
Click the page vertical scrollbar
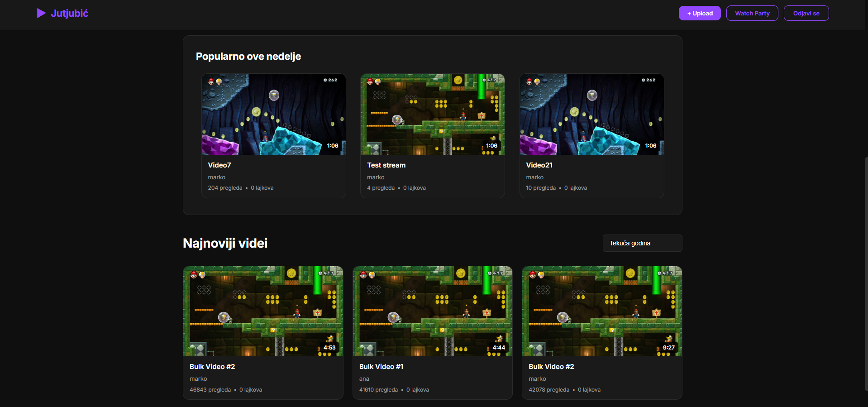[866, 273]
